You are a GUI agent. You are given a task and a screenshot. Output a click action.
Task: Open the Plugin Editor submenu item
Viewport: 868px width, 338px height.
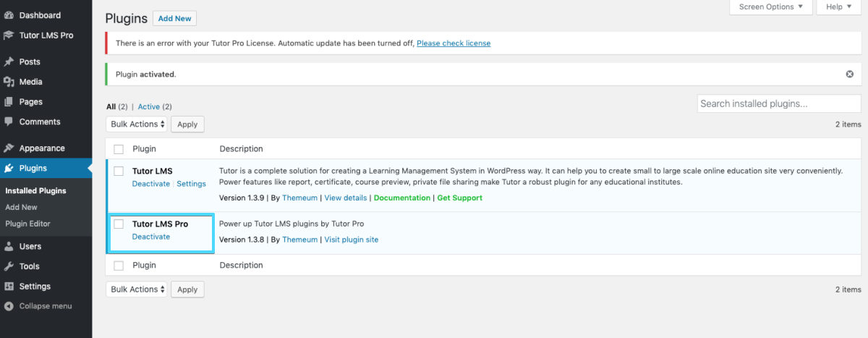click(27, 224)
